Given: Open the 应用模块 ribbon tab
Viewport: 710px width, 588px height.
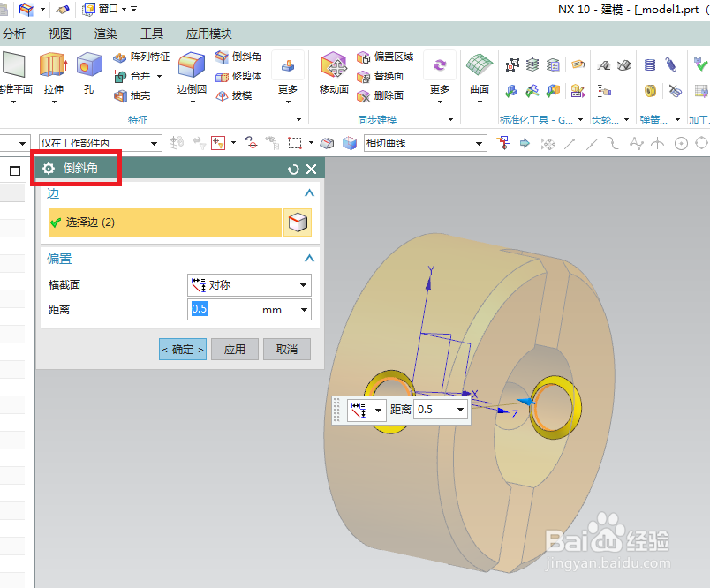Looking at the screenshot, I should (x=208, y=34).
